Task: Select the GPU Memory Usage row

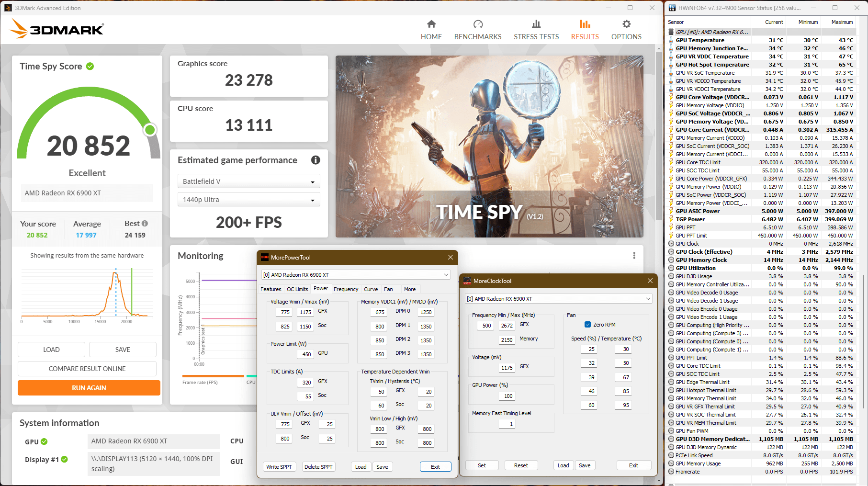Action: click(762, 463)
